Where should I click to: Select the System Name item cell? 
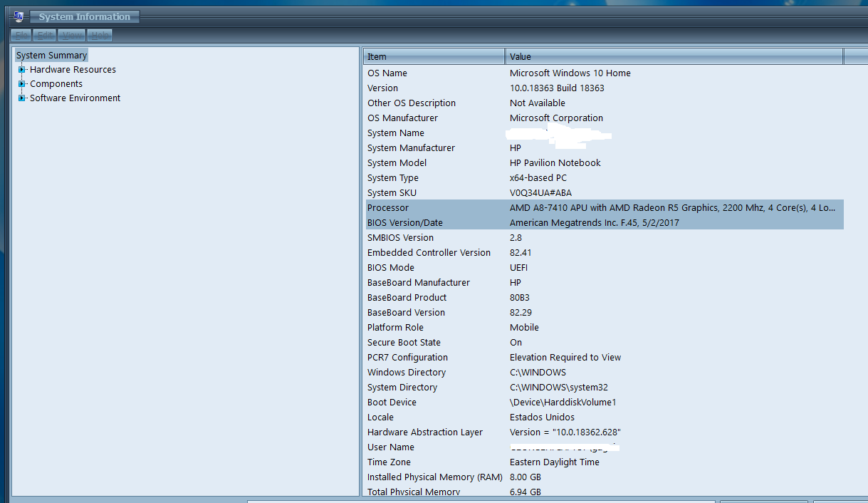pos(396,133)
